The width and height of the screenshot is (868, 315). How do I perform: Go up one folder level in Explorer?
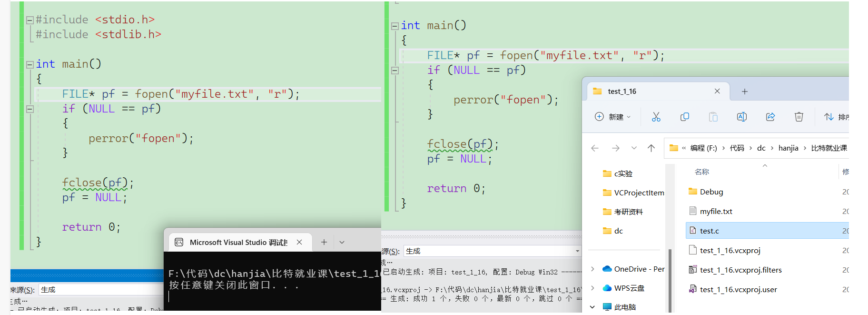pyautogui.click(x=651, y=148)
